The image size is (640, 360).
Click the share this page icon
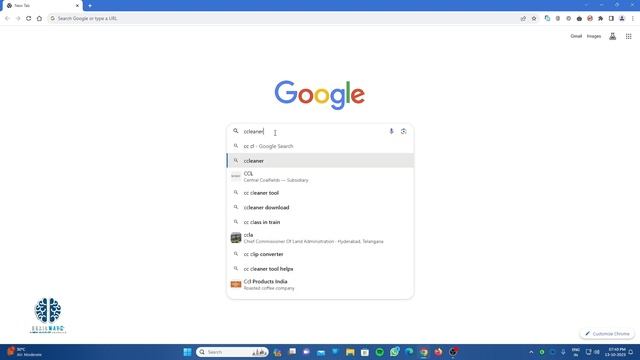(x=523, y=18)
